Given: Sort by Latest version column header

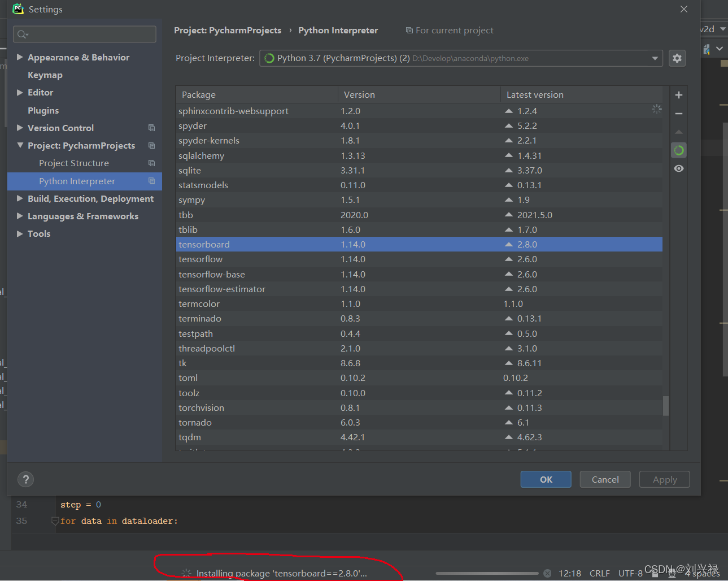Looking at the screenshot, I should (582, 94).
